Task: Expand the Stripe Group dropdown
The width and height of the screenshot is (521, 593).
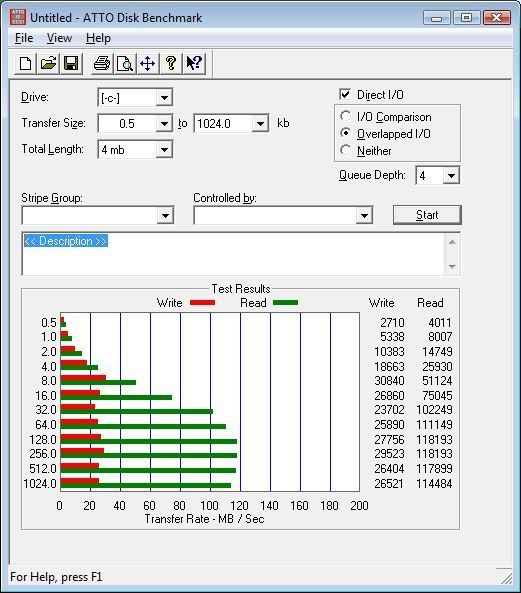Action: coord(165,216)
